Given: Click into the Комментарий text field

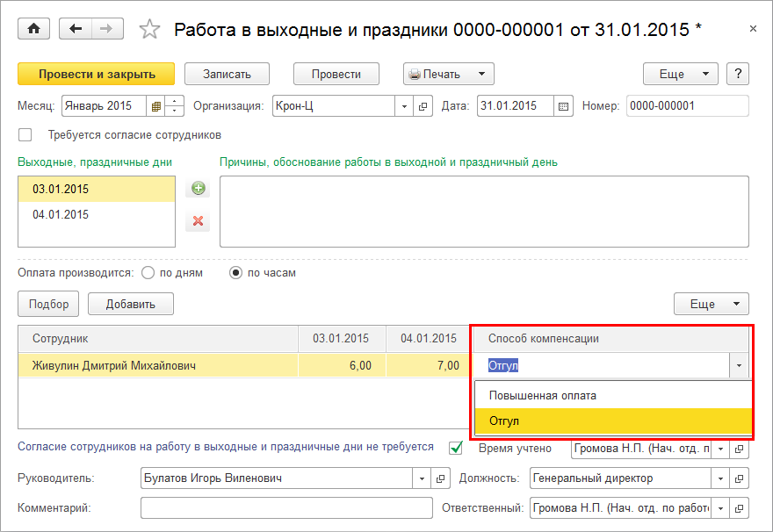Looking at the screenshot, I should coord(285,508).
